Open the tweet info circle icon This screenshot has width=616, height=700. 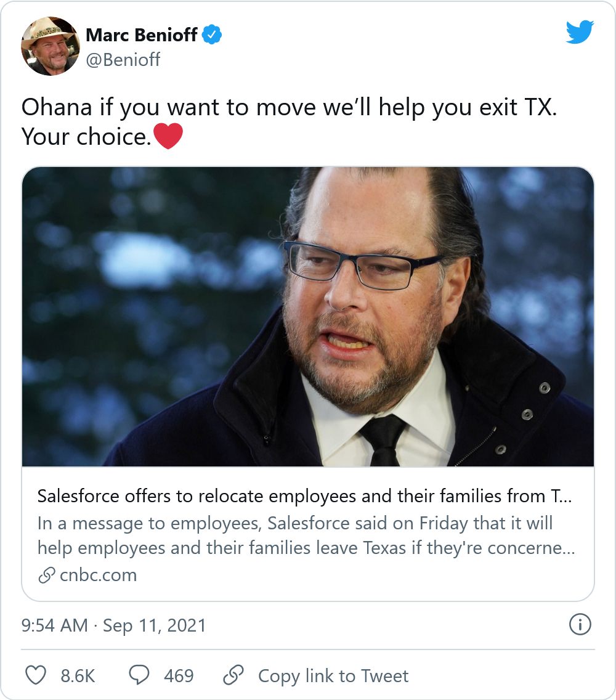(580, 625)
